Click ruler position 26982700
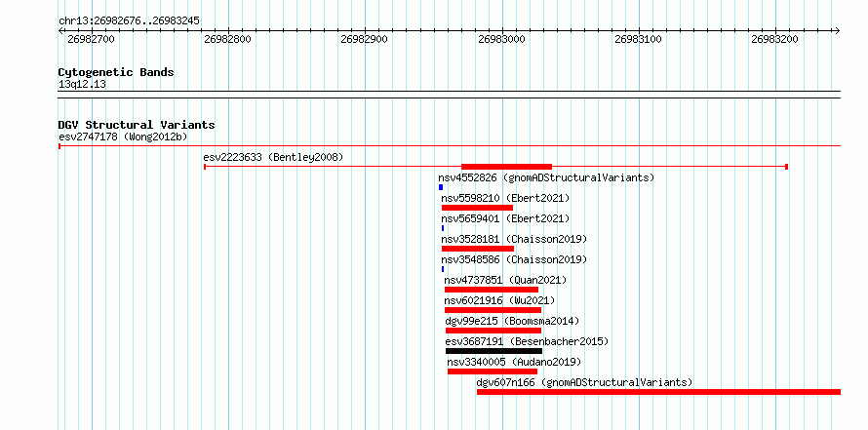868x430 pixels. point(91,39)
